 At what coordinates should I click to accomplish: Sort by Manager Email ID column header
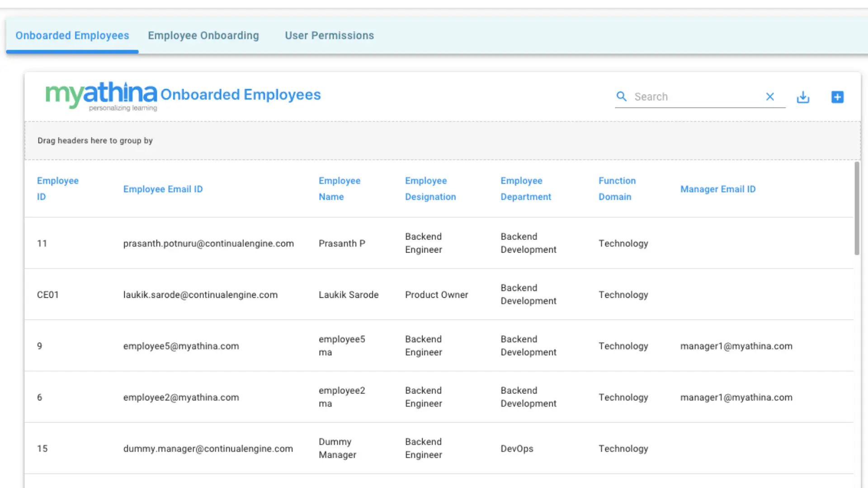coord(718,189)
